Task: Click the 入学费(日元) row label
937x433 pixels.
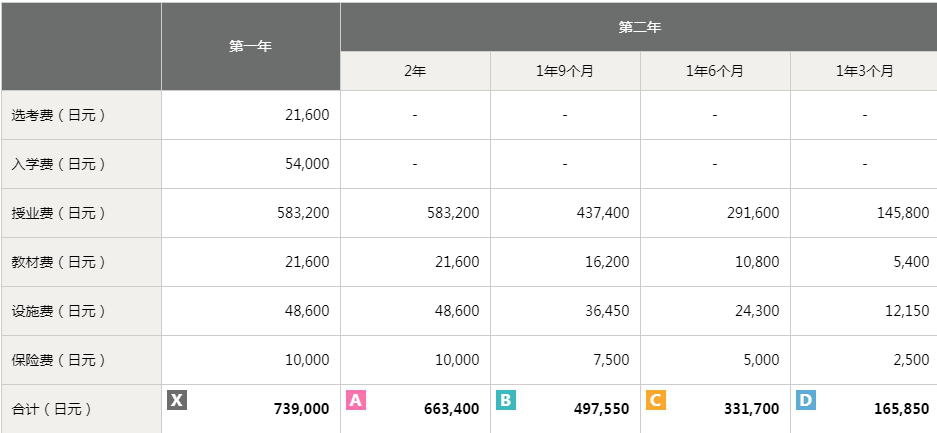Action: (58, 164)
